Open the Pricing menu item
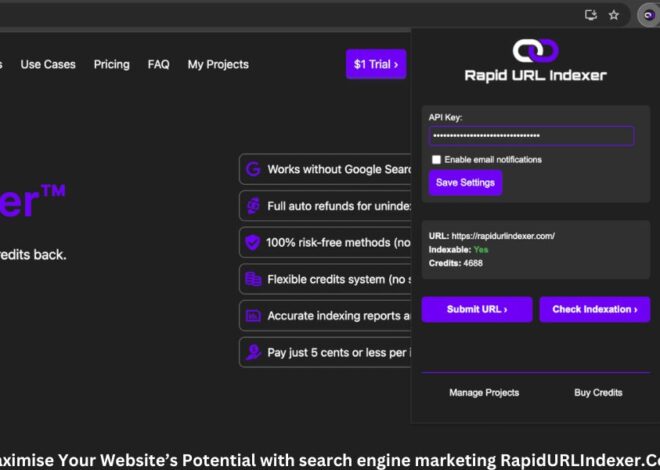This screenshot has width=660, height=470. click(x=112, y=64)
